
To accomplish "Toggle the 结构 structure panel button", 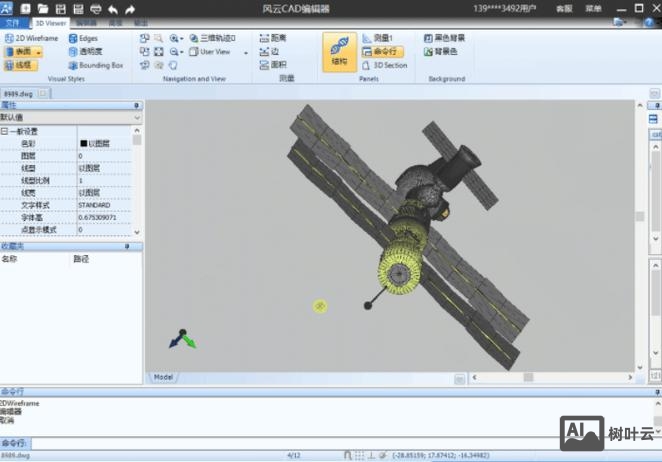I will tap(339, 51).
